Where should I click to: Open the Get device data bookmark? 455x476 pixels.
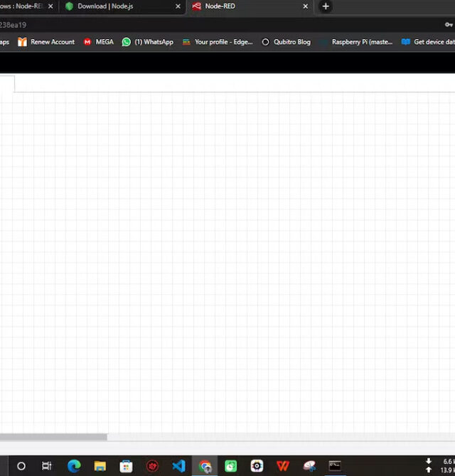pyautogui.click(x=428, y=42)
